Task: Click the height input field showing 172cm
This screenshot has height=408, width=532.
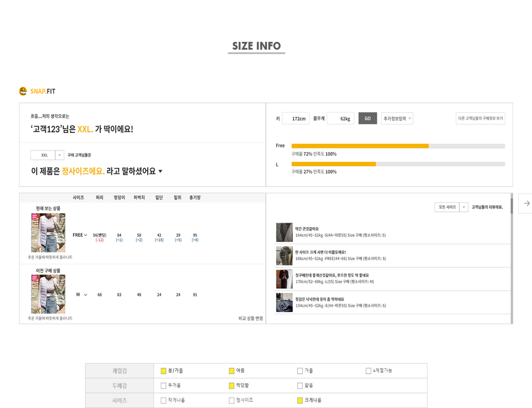Action: tap(296, 118)
